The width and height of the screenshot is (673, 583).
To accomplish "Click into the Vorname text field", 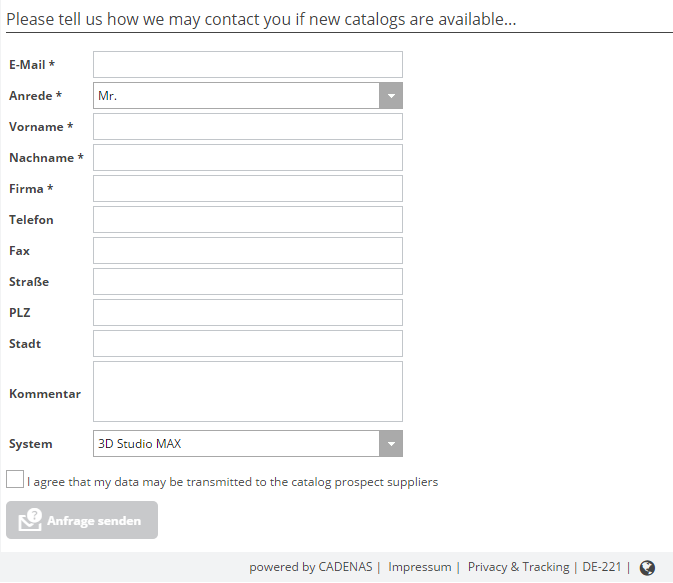I will pyautogui.click(x=248, y=127).
